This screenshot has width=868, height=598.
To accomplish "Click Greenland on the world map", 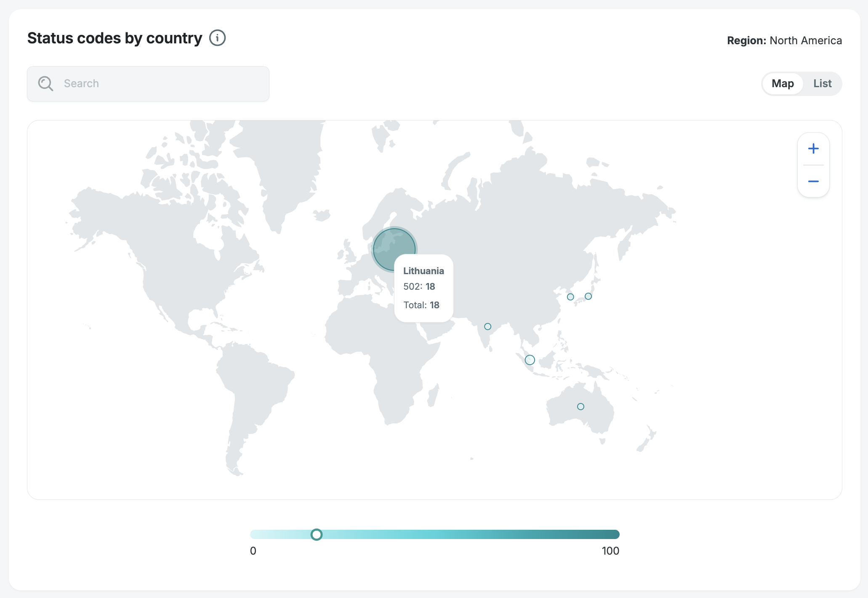I will click(286, 168).
